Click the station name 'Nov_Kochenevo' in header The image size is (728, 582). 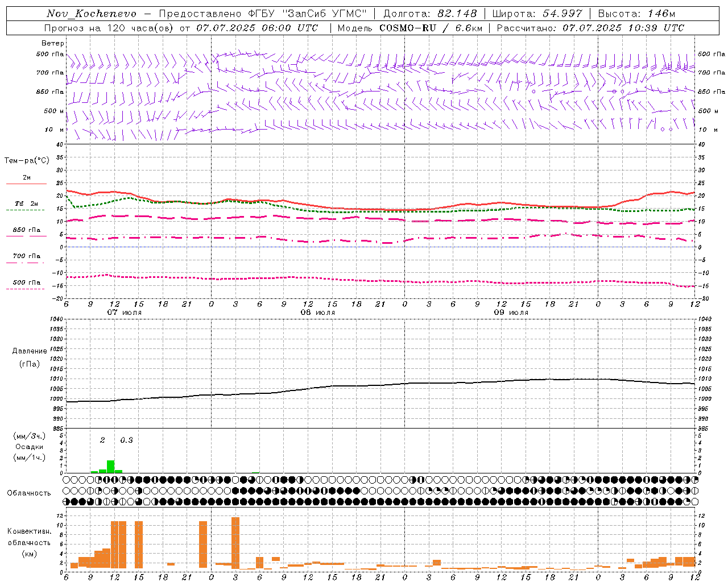tap(92, 14)
